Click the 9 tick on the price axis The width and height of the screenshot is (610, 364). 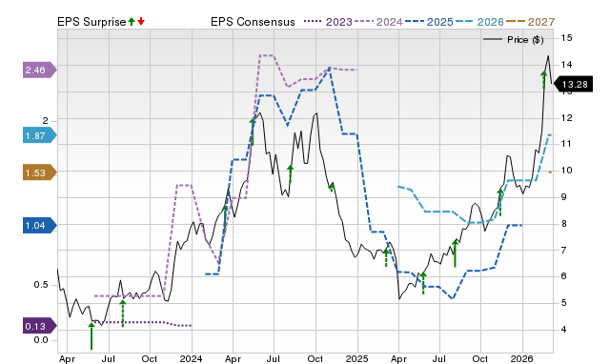[563, 197]
